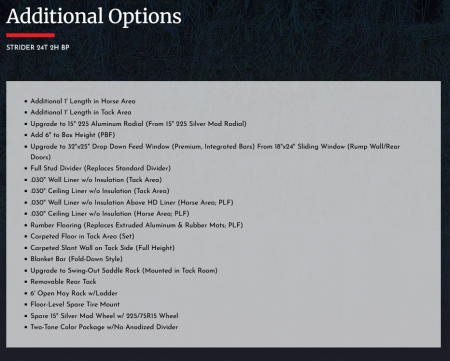450x361 pixels.
Task: Click the Additional Options heading
Action: pos(94,16)
